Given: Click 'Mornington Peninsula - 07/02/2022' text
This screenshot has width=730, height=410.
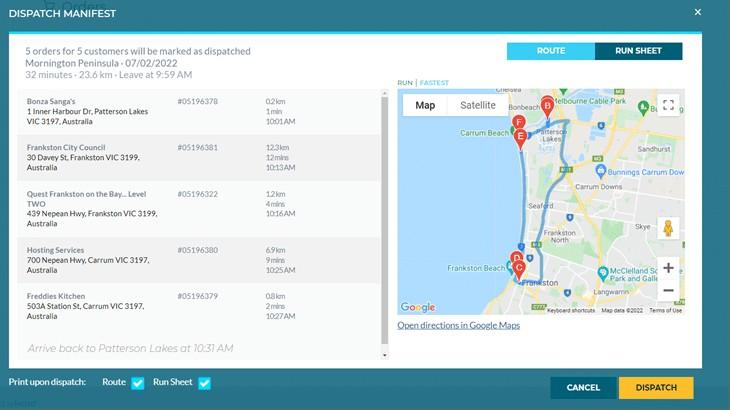Looking at the screenshot, I should tap(101, 63).
